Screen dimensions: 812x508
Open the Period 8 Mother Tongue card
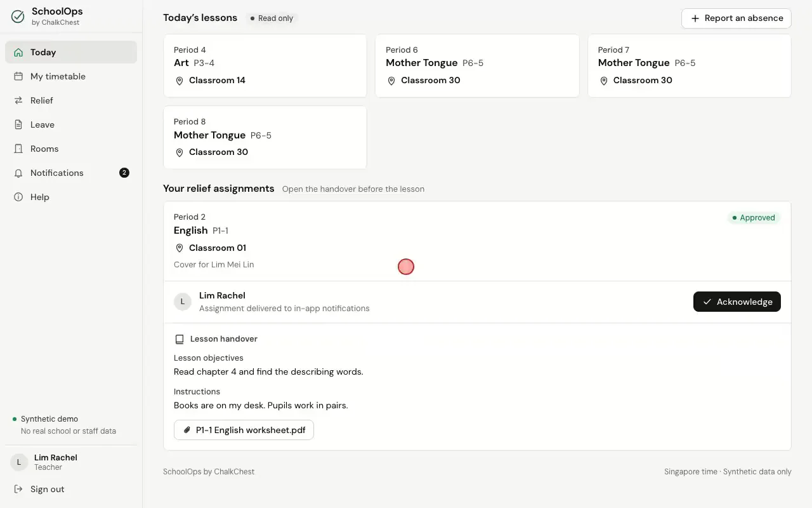pos(265,137)
